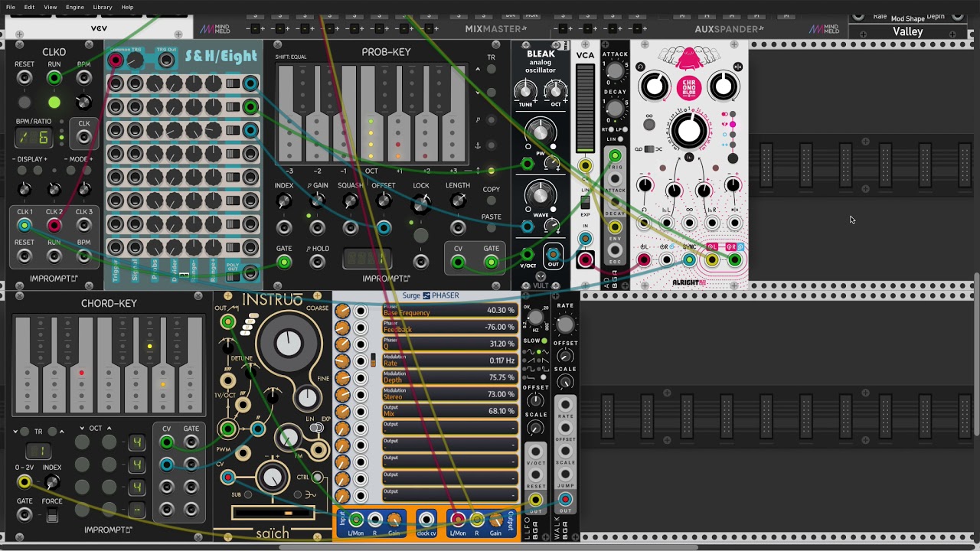The image size is (980, 551).
Task: Click the OUT jack on Bleak oscillator
Action: click(x=553, y=255)
